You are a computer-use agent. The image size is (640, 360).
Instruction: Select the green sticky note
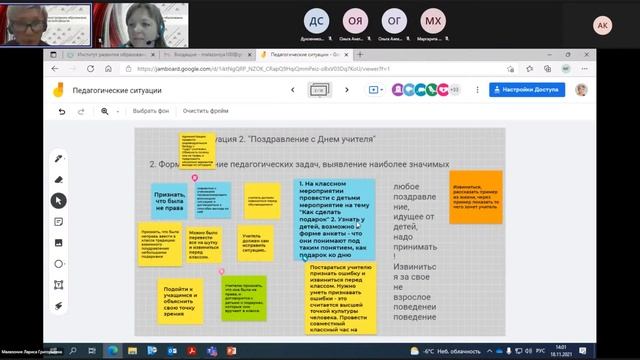tap(244, 298)
